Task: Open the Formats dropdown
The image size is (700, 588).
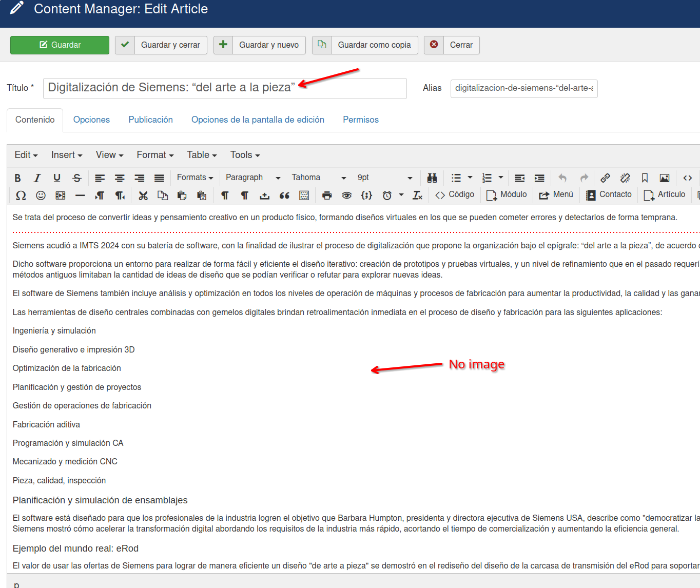Action: coord(195,178)
